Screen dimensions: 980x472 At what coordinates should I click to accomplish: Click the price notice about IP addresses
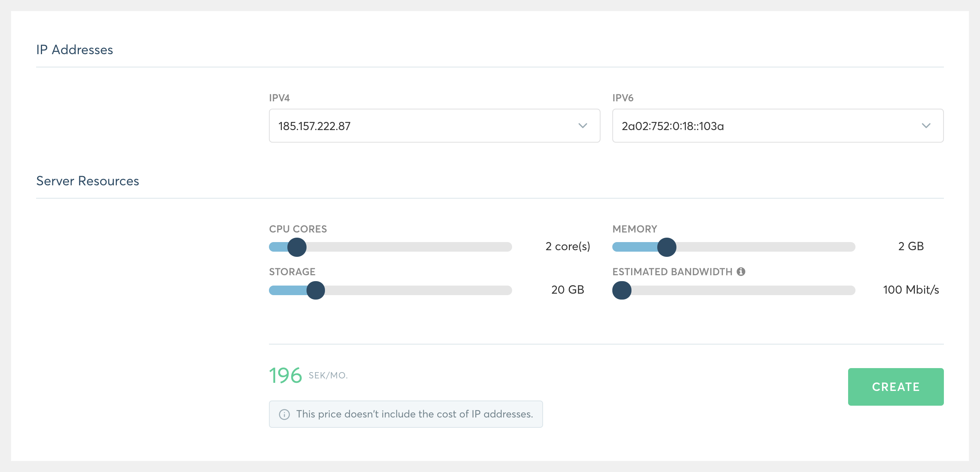pos(406,414)
